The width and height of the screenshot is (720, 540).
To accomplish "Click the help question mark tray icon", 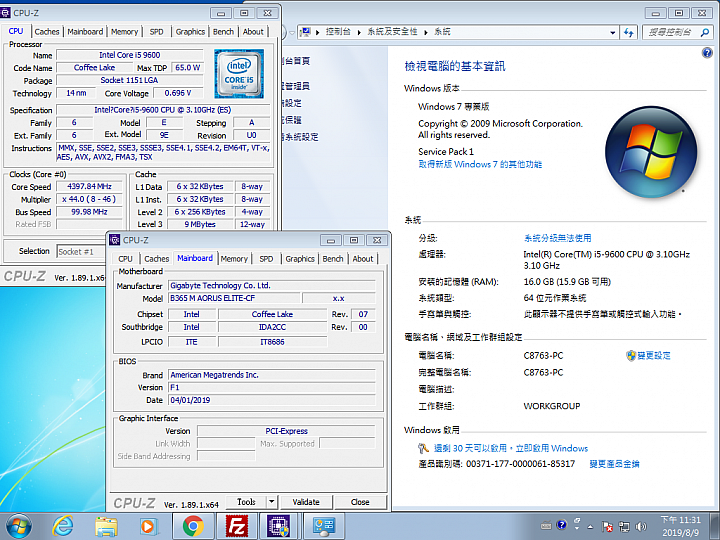I will point(561,524).
